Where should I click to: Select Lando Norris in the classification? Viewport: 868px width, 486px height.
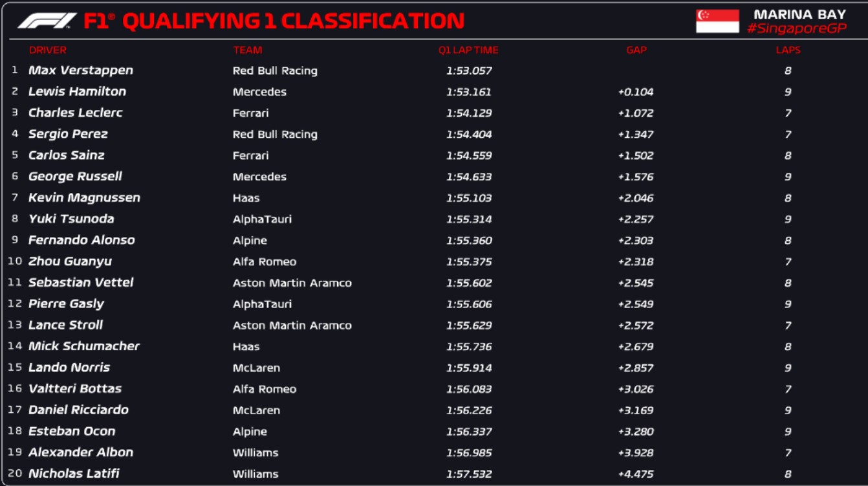pos(69,368)
